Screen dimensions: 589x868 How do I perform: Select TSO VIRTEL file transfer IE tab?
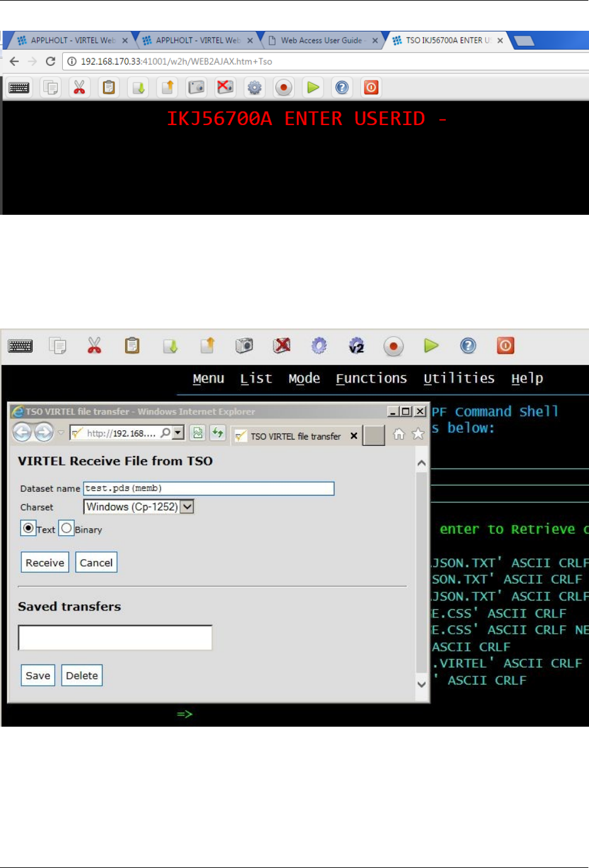point(295,436)
